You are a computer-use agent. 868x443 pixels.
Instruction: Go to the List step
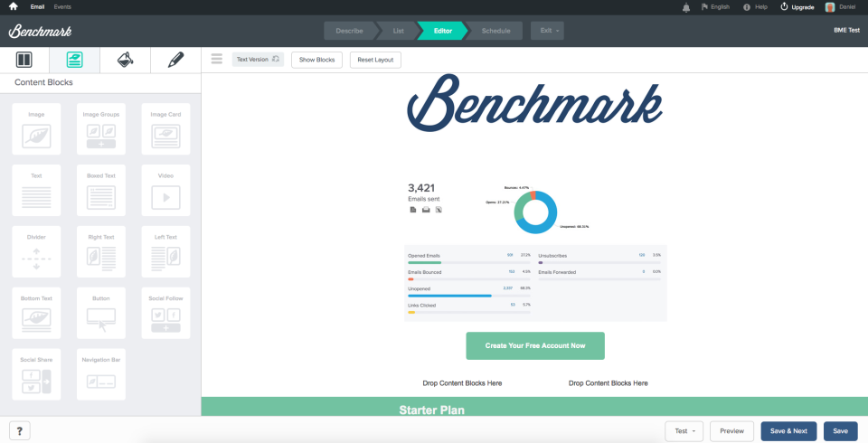tap(399, 31)
